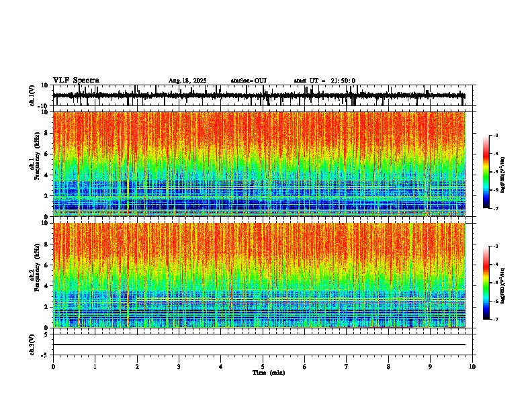
Task: Click the time axis tick label "2"
Action: (137, 367)
